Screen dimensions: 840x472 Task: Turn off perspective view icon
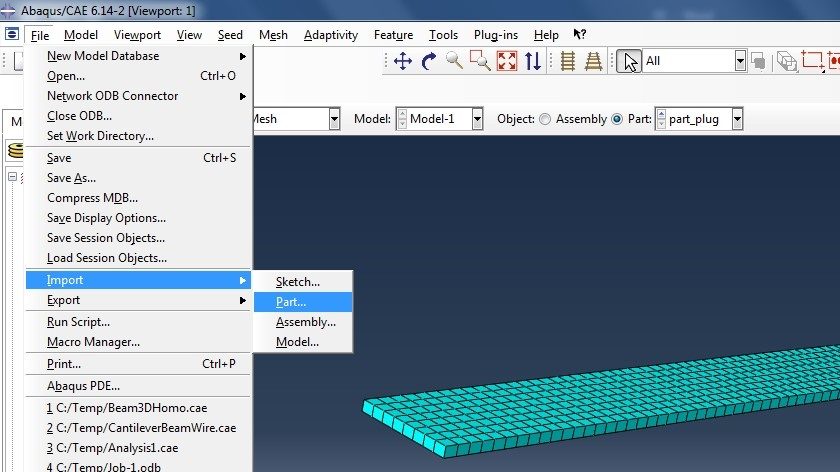[x=568, y=61]
